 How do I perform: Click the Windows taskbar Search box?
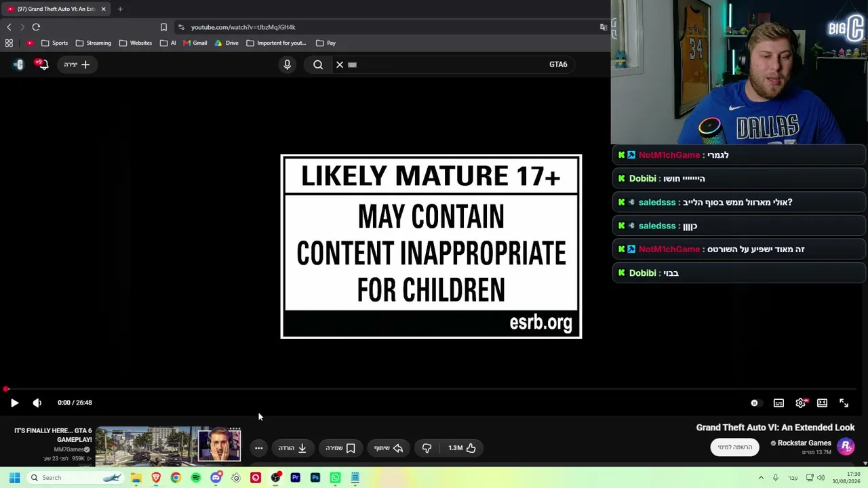coord(75,478)
